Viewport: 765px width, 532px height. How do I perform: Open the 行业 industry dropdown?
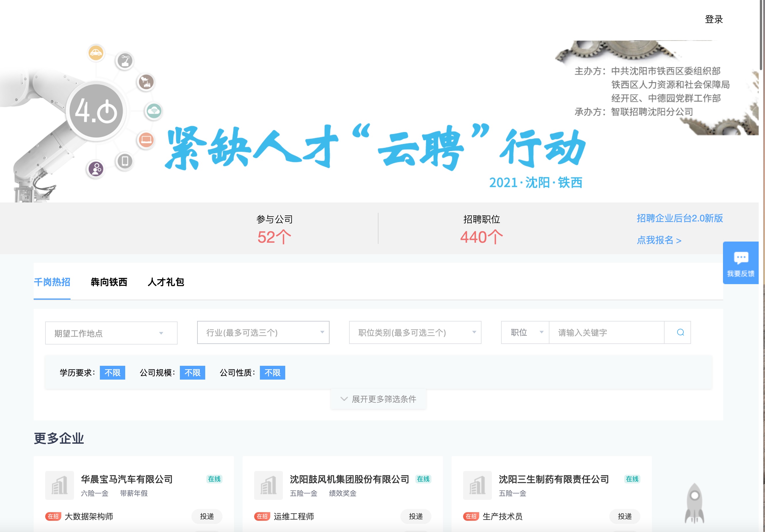(263, 332)
